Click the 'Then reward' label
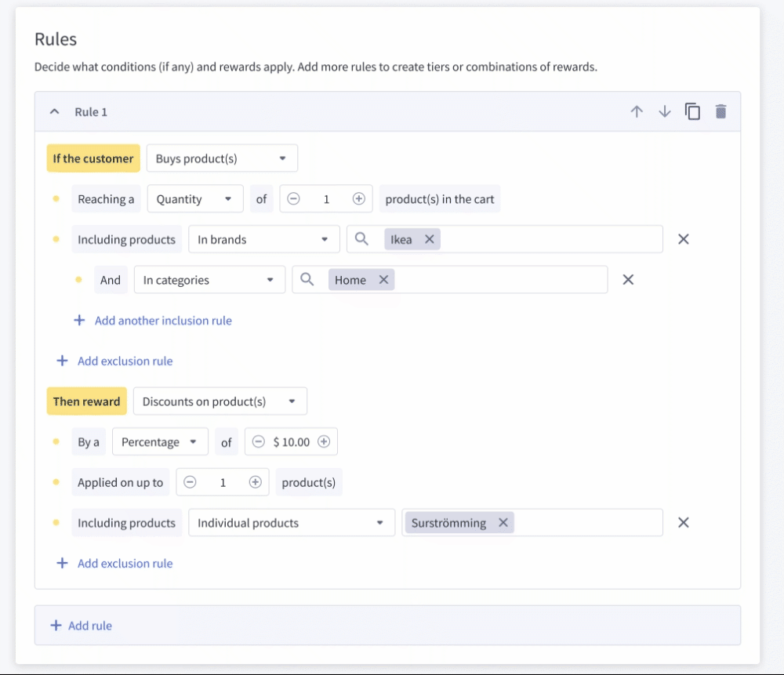The height and width of the screenshot is (675, 784). 86,401
